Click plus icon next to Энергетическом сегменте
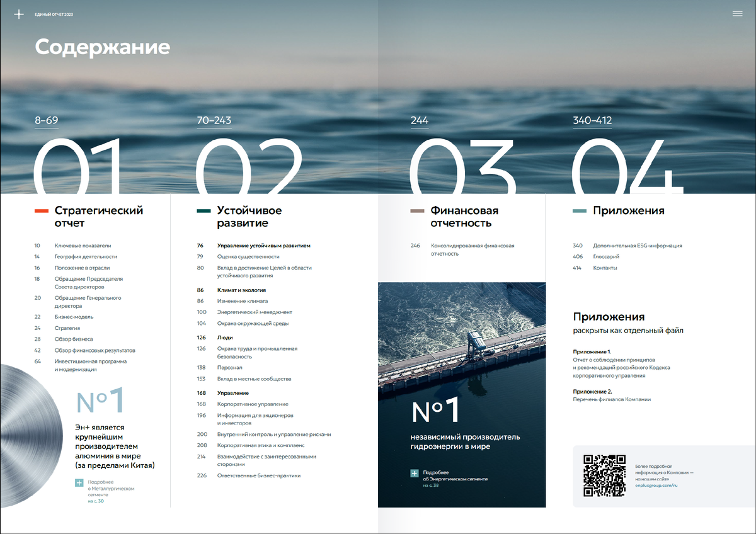The image size is (756, 534). 414,473
